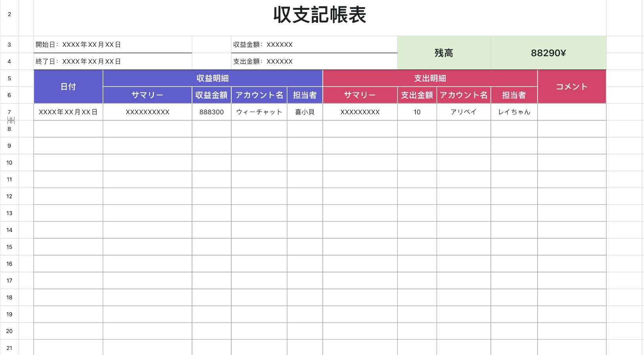Select row header 10

(9, 163)
